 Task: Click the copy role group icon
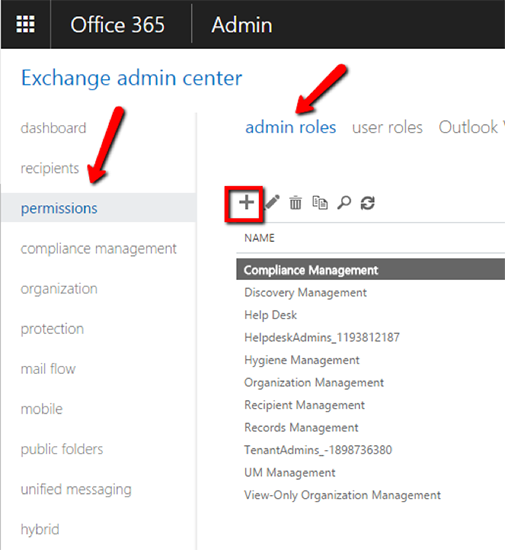(x=320, y=202)
